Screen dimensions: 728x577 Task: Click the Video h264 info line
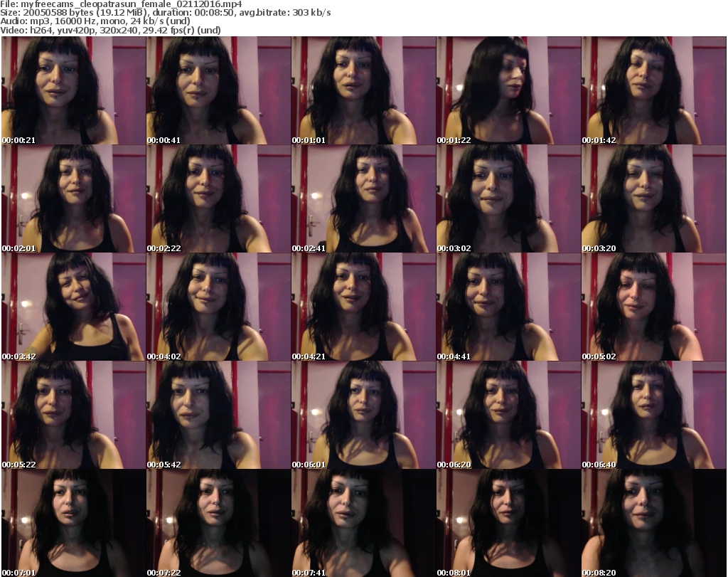pos(110,30)
